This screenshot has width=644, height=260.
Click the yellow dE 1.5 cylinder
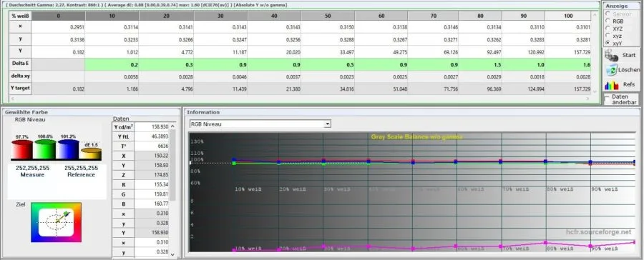tap(91, 154)
